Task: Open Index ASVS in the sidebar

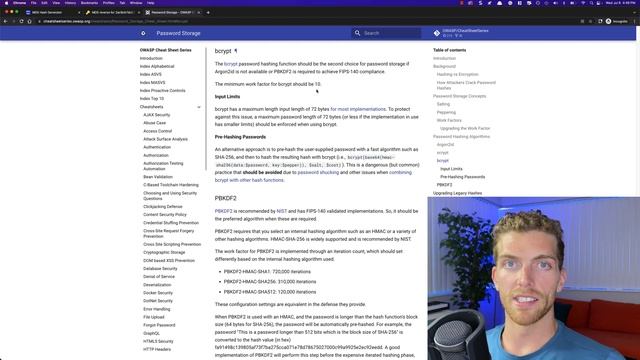Action: (151, 75)
